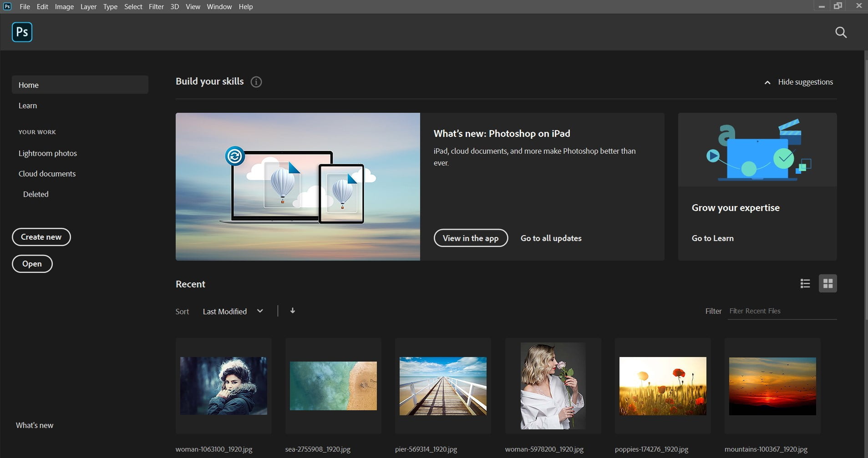Click the Go to Learn link

pos(712,238)
